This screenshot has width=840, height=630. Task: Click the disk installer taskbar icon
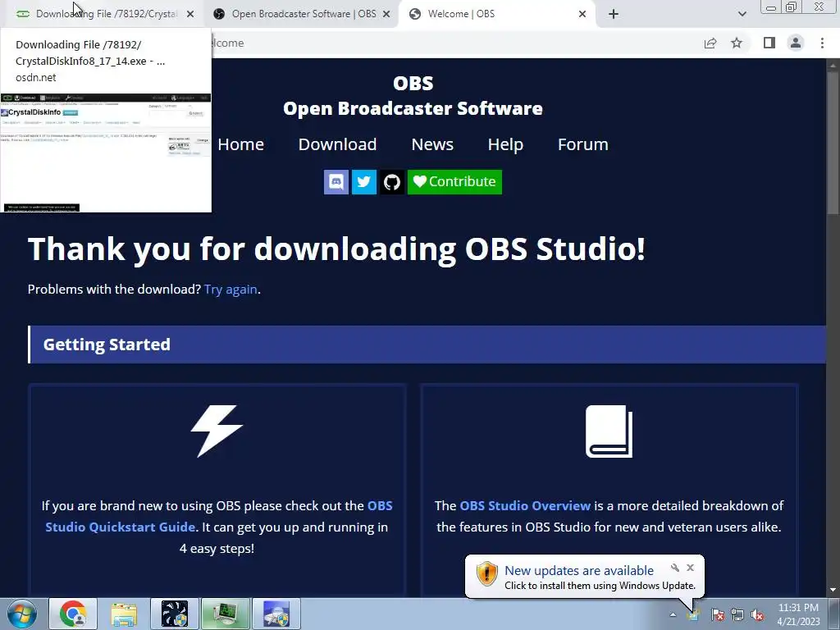click(276, 614)
